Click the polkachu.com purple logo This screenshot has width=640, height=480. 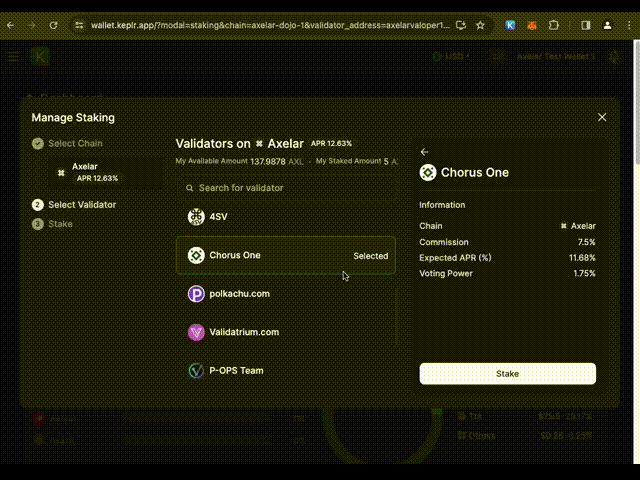coord(196,294)
